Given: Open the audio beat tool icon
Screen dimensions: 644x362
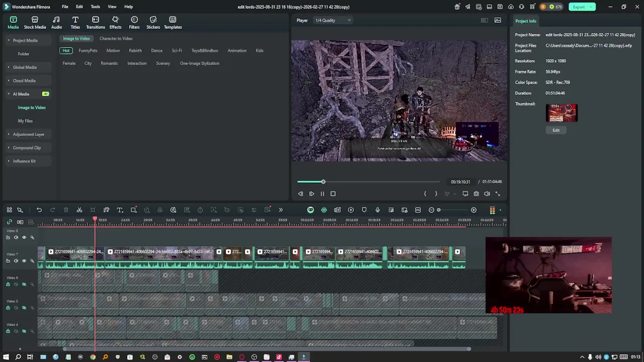Looking at the screenshot, I should pos(106,210).
